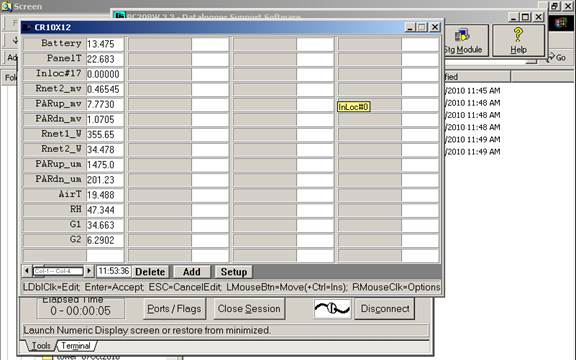Open the Stg Module tool

tap(466, 40)
